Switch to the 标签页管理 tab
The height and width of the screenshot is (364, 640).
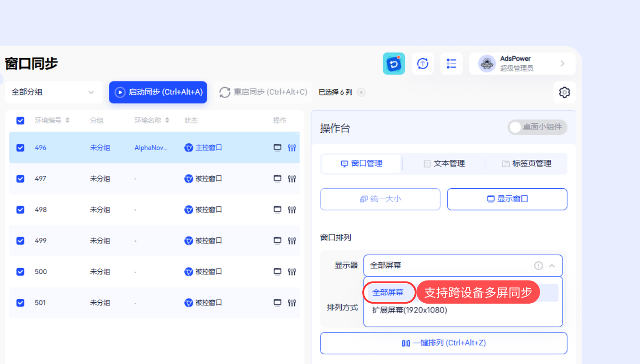click(526, 163)
